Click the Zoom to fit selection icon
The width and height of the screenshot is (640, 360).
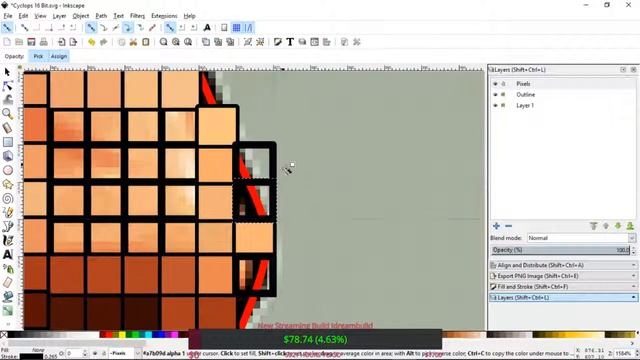point(163,42)
